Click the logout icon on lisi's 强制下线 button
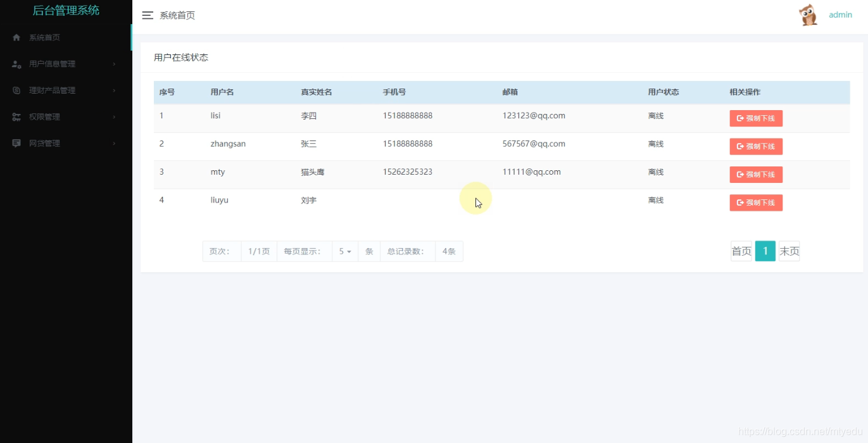The height and width of the screenshot is (443, 868). pos(739,118)
